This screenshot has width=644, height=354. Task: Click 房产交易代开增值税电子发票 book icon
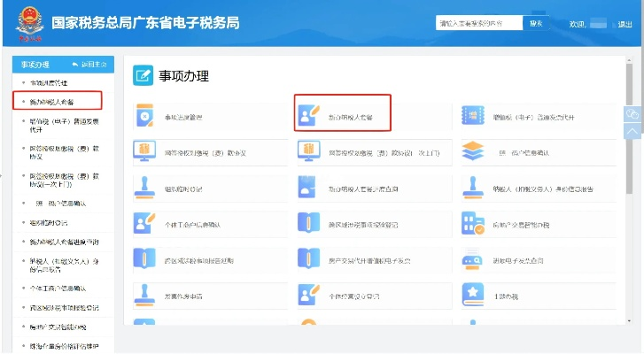(308, 258)
